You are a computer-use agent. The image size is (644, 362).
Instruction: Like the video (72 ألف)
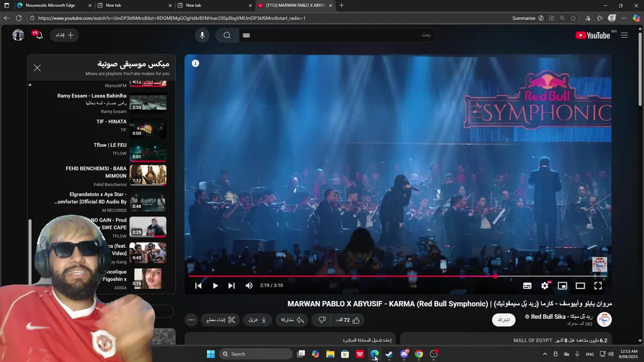[x=348, y=320]
